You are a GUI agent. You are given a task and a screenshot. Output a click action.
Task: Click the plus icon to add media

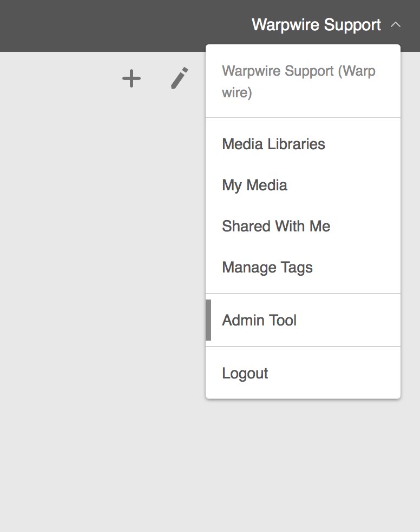click(x=132, y=79)
